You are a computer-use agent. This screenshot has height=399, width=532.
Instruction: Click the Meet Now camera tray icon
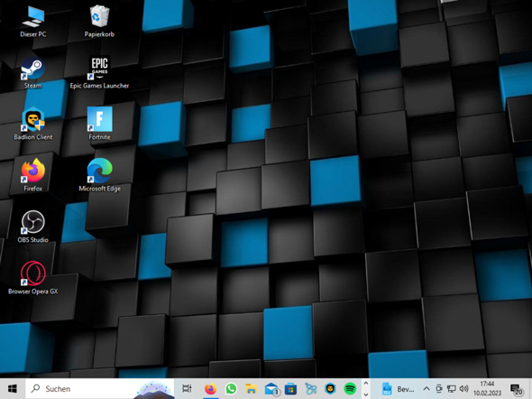point(439,389)
